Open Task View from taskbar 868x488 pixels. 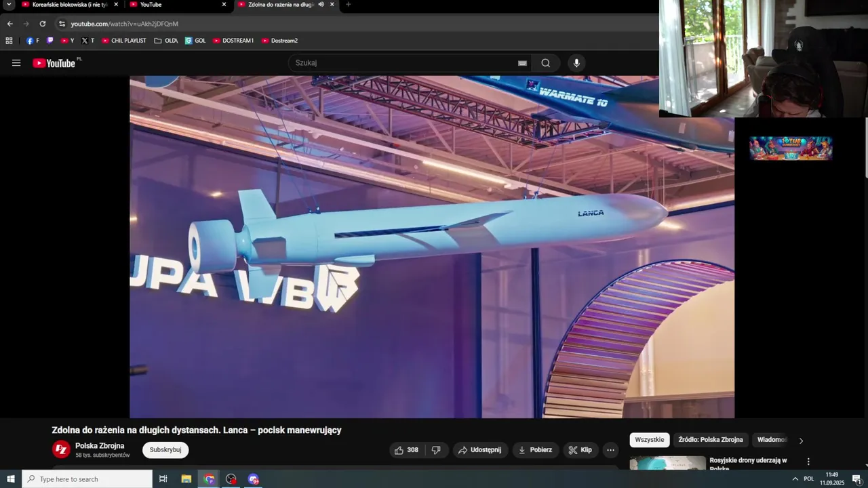click(x=163, y=479)
